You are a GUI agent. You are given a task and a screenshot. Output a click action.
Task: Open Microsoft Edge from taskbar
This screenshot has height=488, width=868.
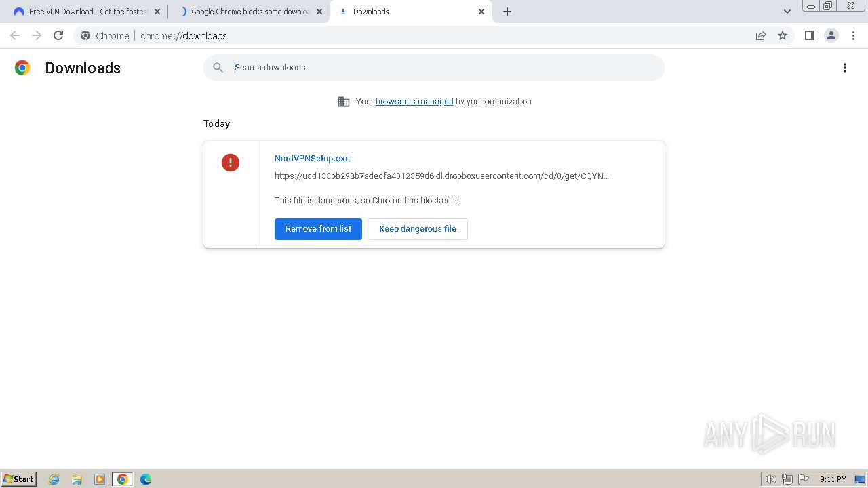click(146, 479)
